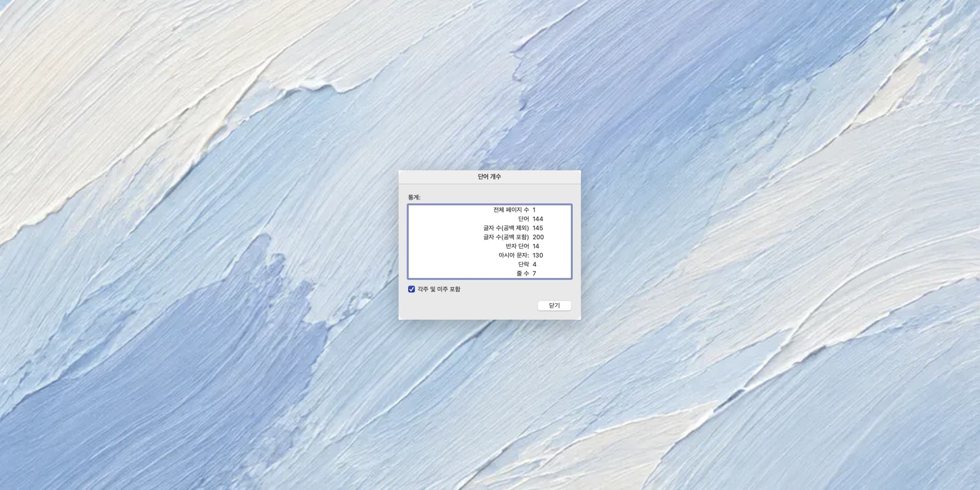Select the 전체 페이지 수 row
The width and height of the screenshot is (980, 490).
tap(490, 210)
